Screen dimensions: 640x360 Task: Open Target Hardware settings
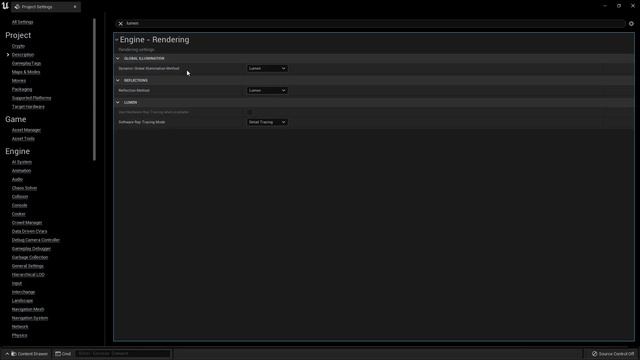pos(28,107)
